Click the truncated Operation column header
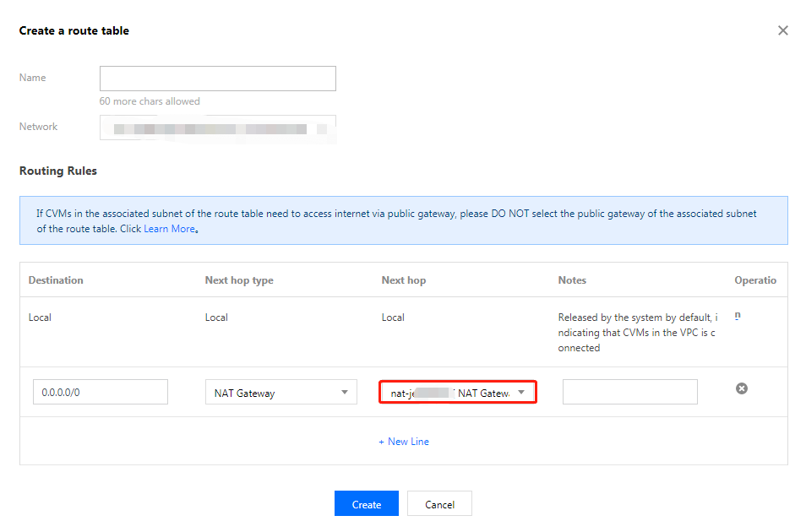 [754, 280]
